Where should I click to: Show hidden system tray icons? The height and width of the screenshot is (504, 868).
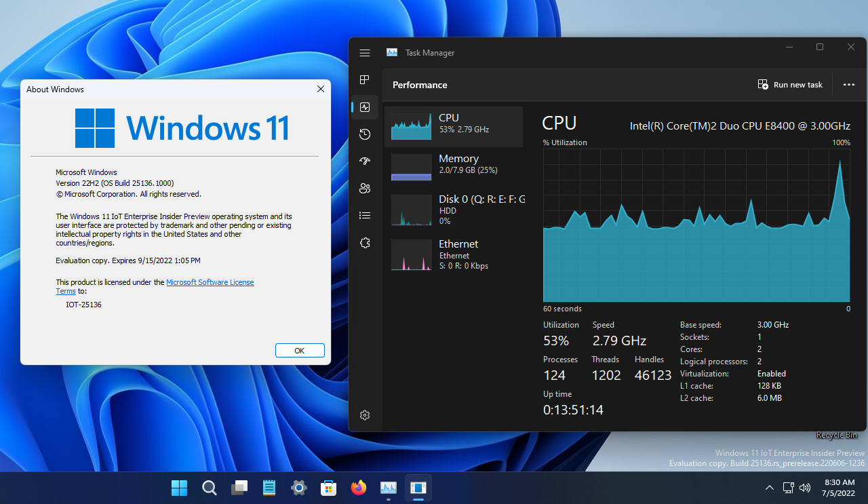pyautogui.click(x=769, y=488)
